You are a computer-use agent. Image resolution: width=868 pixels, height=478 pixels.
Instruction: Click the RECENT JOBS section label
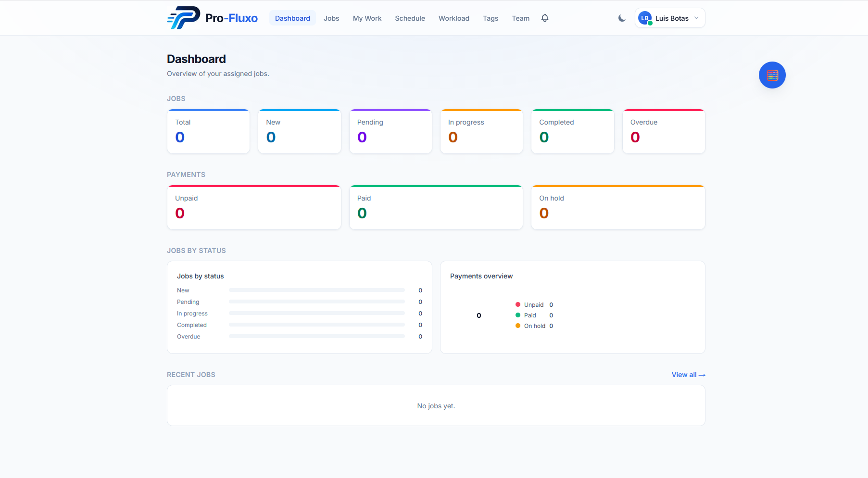pos(191,375)
